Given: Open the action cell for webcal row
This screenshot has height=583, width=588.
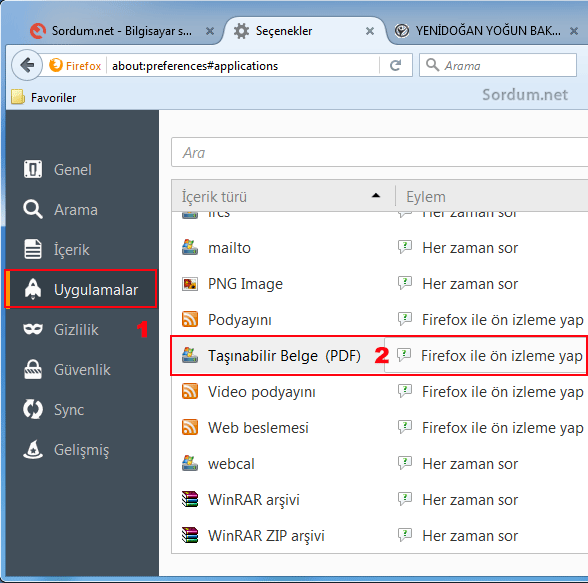Looking at the screenshot, I should 492,463.
